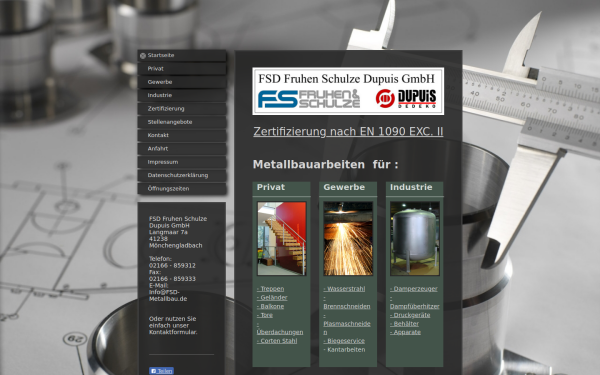Open the Zertifizierung nach EN 1090 EXC. II link
Screen dimensions: 600x375
point(348,131)
